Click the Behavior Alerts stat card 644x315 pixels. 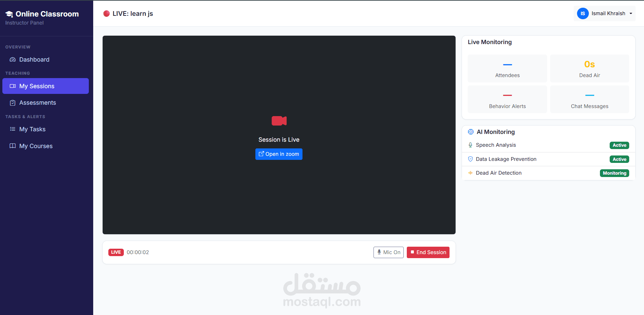pyautogui.click(x=507, y=99)
